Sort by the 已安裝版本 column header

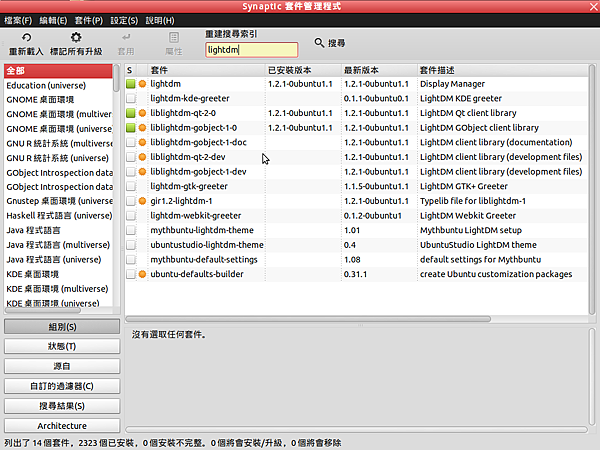[x=303, y=70]
